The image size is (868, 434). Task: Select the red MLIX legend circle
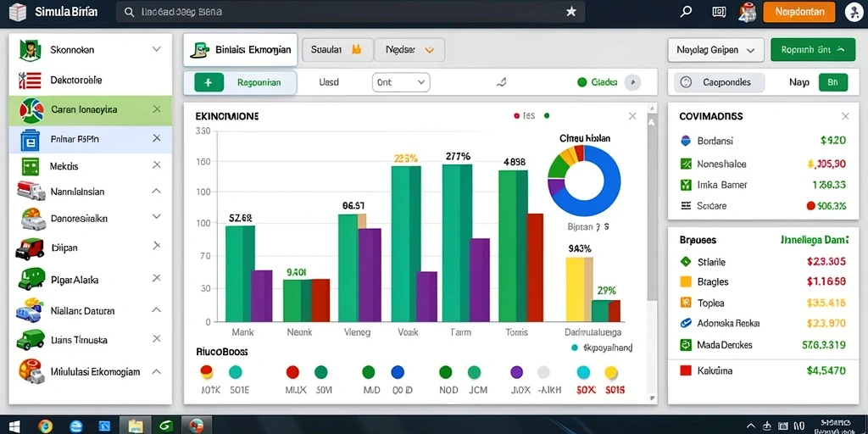[x=292, y=372]
